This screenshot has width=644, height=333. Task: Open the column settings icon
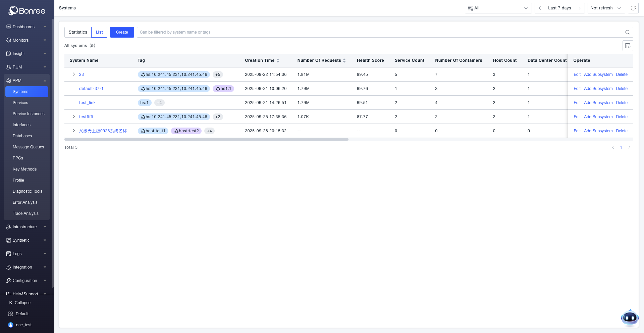(628, 46)
